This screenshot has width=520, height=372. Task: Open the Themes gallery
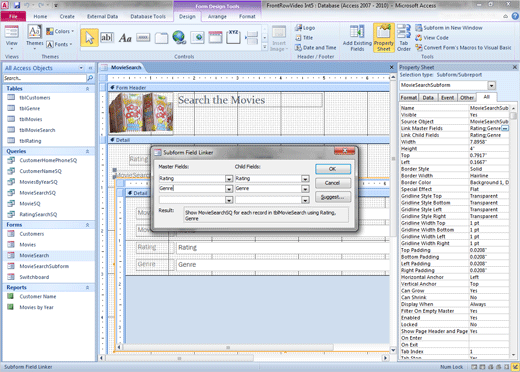(35, 37)
